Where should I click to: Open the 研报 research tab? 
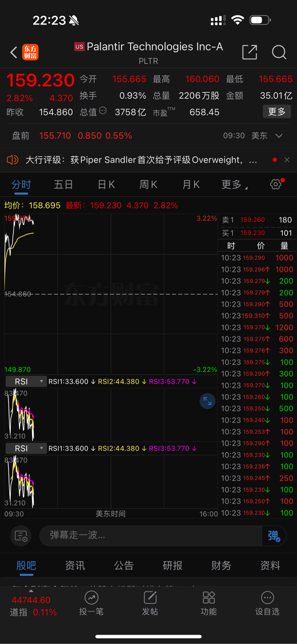point(172,565)
